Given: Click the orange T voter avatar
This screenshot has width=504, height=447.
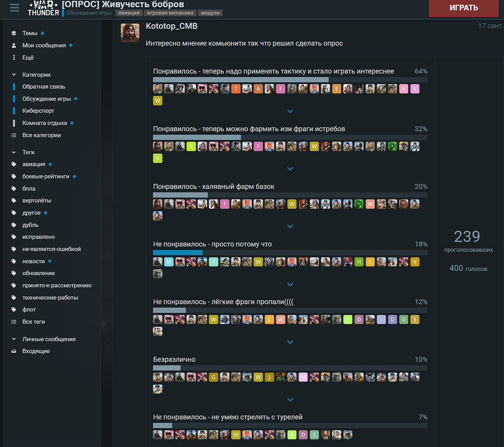Looking at the screenshot, I should tap(236, 89).
